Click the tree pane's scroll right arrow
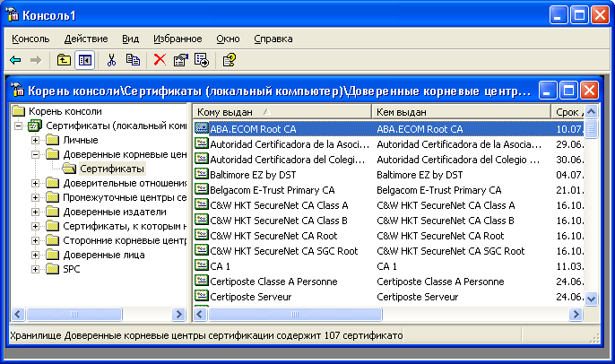 pyautogui.click(x=178, y=314)
